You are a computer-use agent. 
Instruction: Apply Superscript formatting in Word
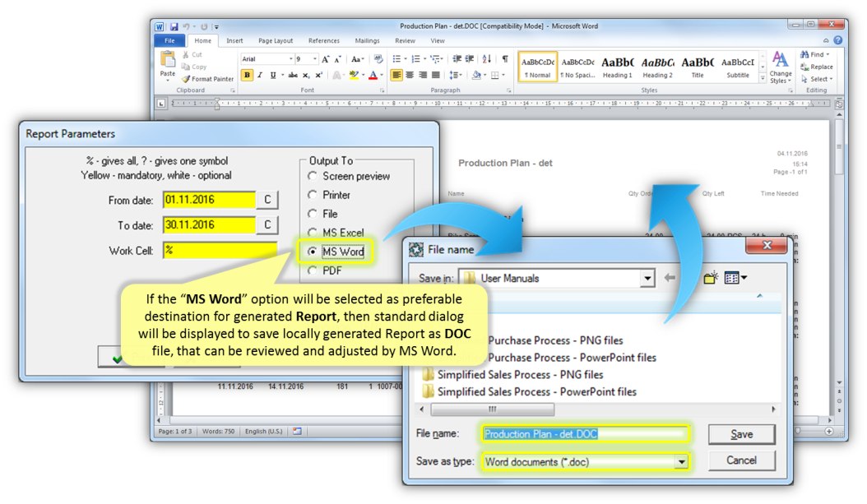tap(318, 75)
